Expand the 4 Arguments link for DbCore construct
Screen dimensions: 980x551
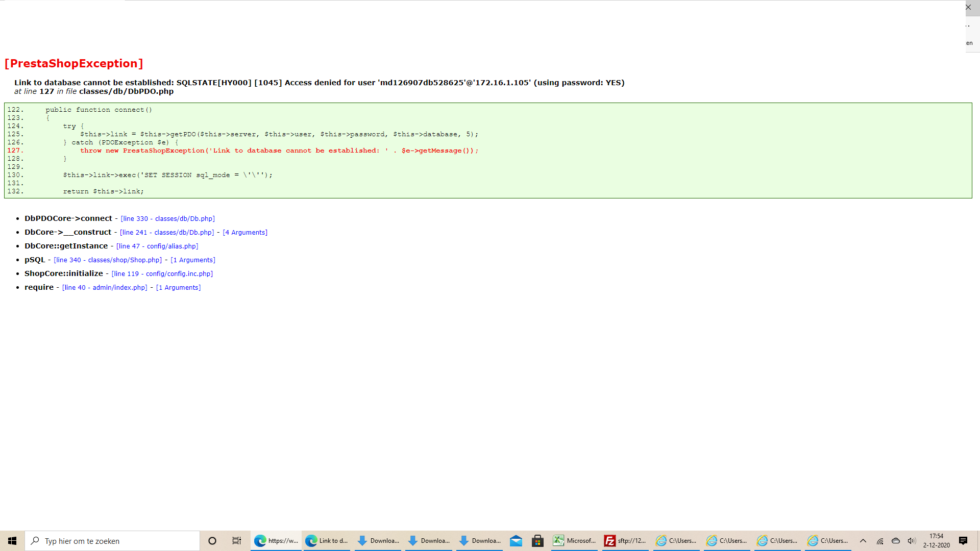(x=245, y=233)
